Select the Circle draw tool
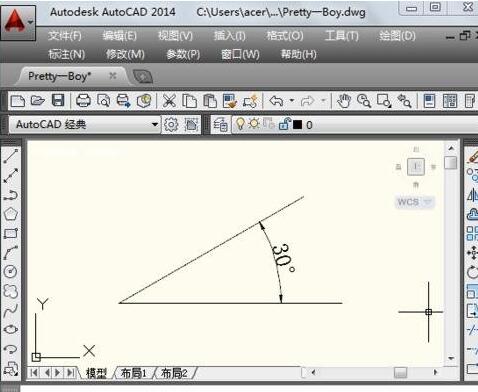The width and height of the screenshot is (478, 392). tap(11, 271)
